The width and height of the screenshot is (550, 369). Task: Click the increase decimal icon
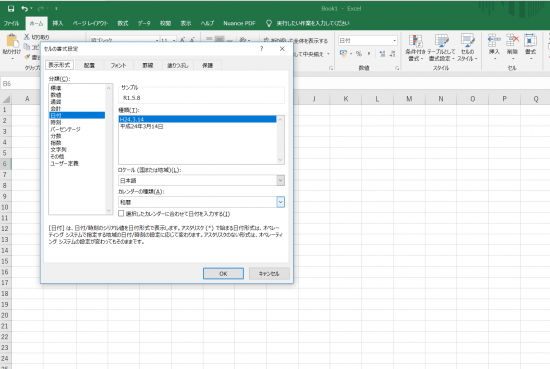(382, 54)
